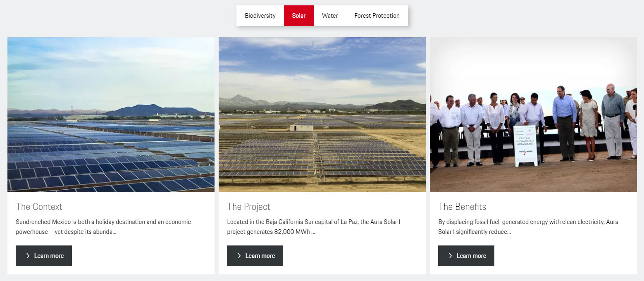Click white Aura Solar I podium in photo
The width and height of the screenshot is (644, 281).
pyautogui.click(x=526, y=144)
